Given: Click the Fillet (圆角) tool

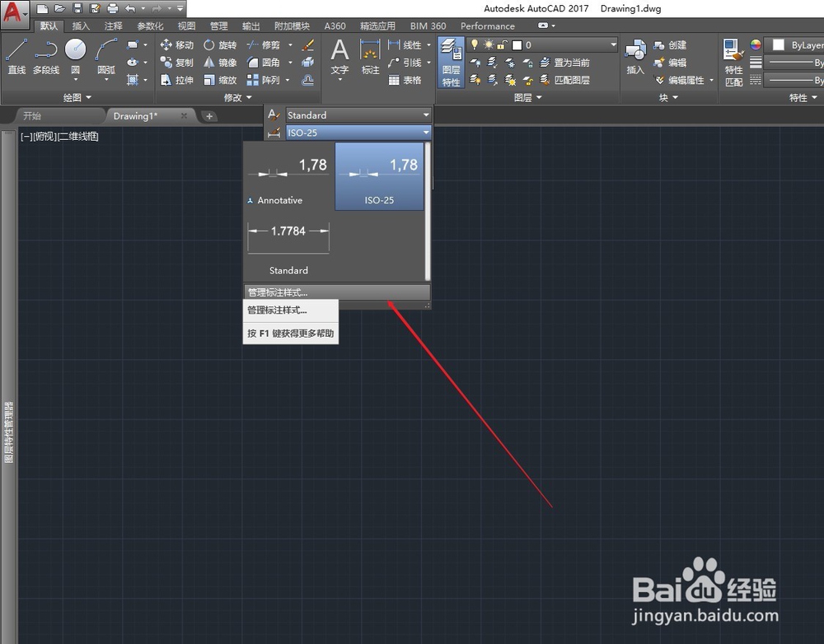Looking at the screenshot, I should (x=264, y=63).
